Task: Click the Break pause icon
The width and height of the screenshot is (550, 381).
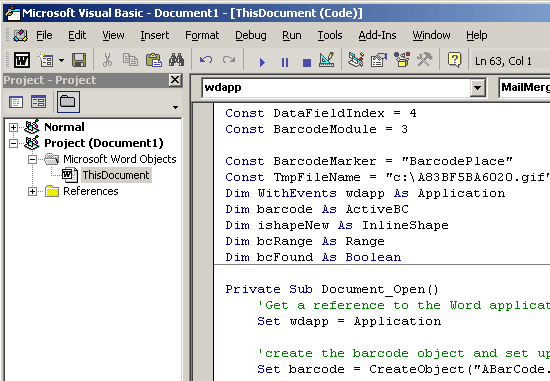Action: click(x=285, y=62)
